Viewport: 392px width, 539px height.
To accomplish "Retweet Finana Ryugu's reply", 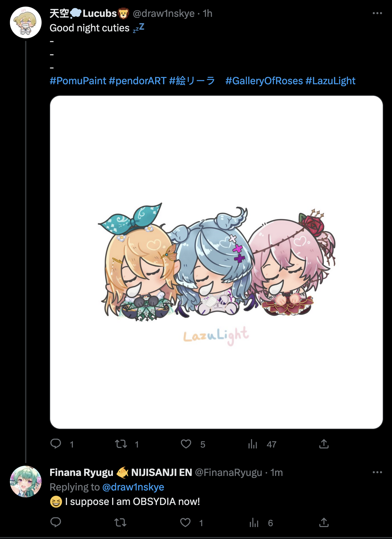I will (x=120, y=522).
